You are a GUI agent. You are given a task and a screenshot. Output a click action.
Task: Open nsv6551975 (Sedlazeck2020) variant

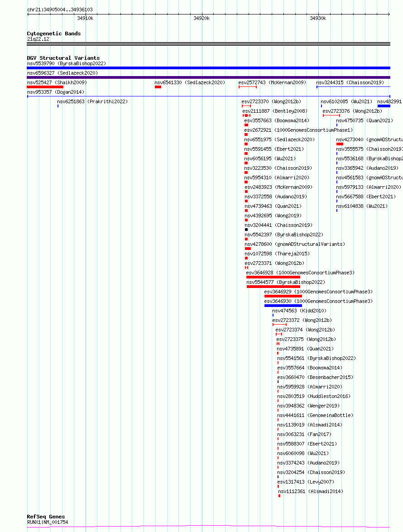tap(279, 139)
